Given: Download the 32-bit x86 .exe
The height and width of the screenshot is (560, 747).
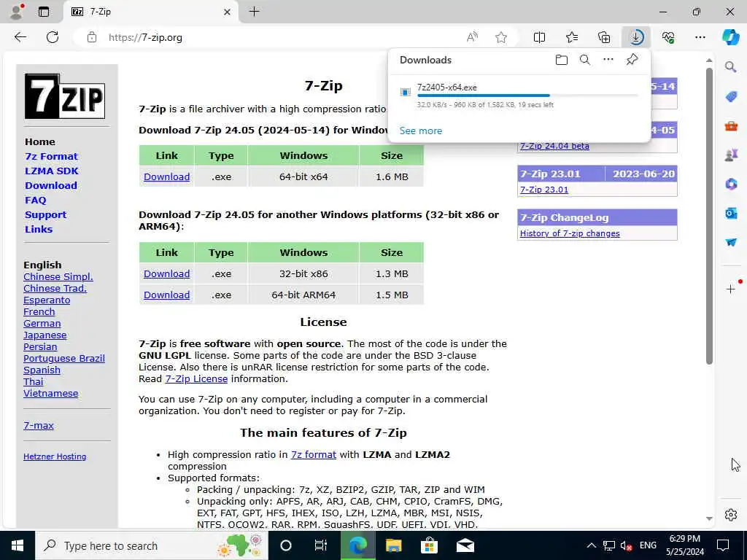Looking at the screenshot, I should point(167,274).
